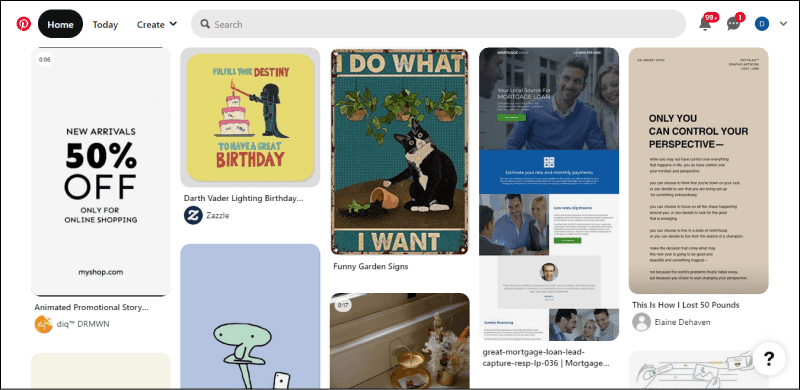The image size is (800, 390).
Task: Click the diq DRMWN avatar icon
Action: click(x=43, y=324)
